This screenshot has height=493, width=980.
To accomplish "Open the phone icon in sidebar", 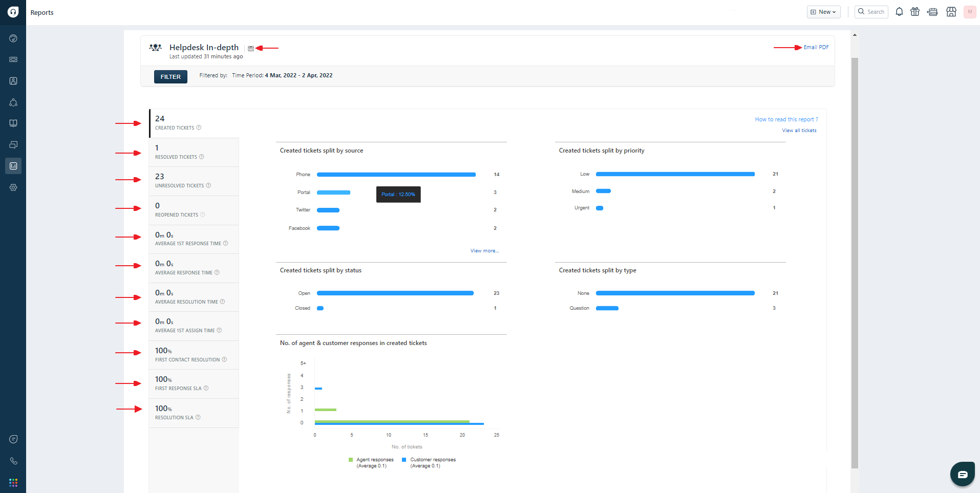I will (13, 461).
